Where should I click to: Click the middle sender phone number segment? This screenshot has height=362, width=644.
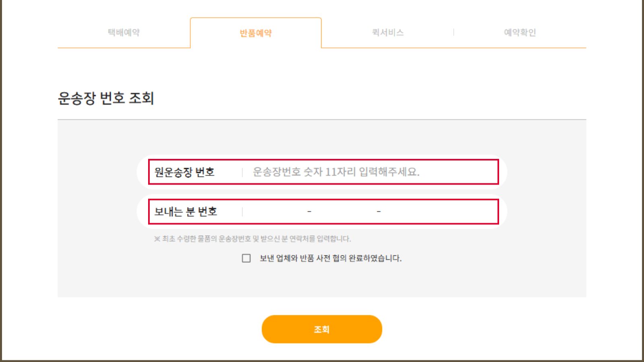pyautogui.click(x=344, y=211)
